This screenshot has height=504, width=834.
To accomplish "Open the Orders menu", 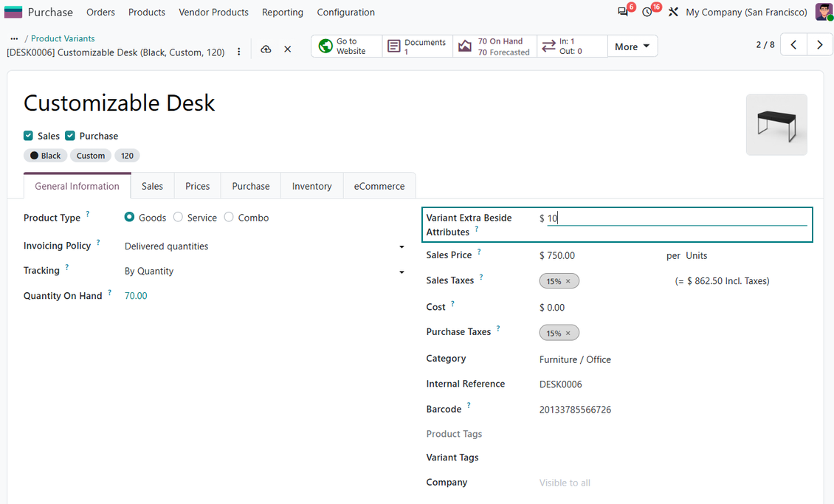I will [100, 13].
